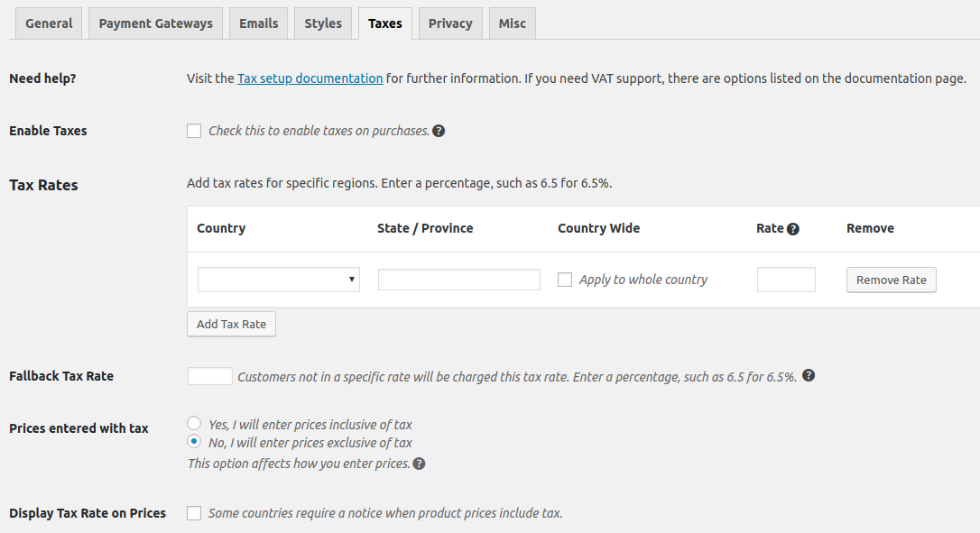The image size is (980, 533).
Task: Switch to the Payment Gateways tab
Action: [154, 23]
